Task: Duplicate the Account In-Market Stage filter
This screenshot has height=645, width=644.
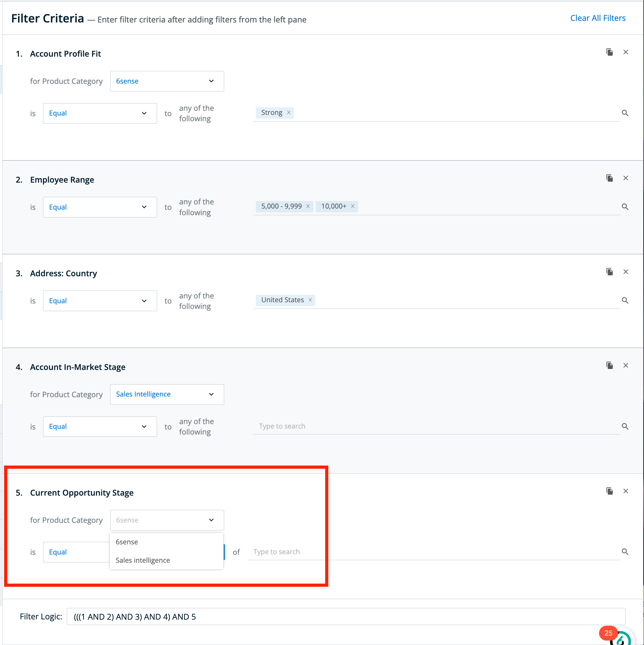Action: click(609, 365)
